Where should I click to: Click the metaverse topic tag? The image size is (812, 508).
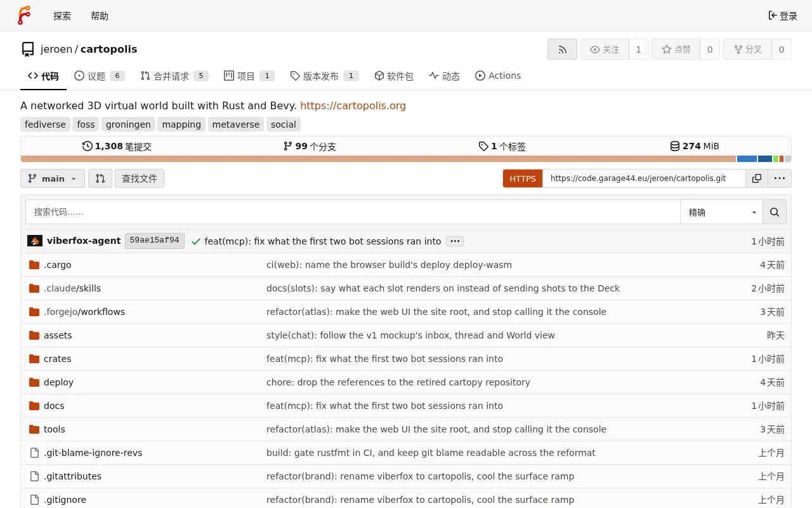(x=236, y=124)
